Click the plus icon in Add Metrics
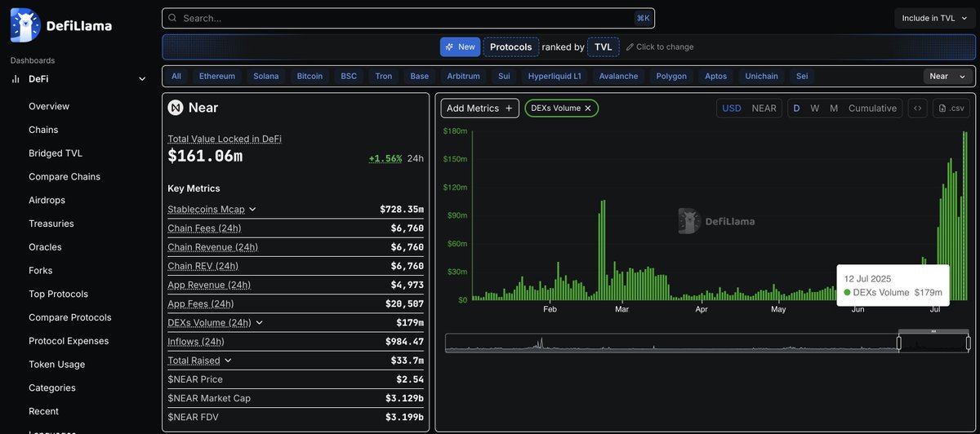Viewport: 980px width, 434px height. pyautogui.click(x=509, y=108)
